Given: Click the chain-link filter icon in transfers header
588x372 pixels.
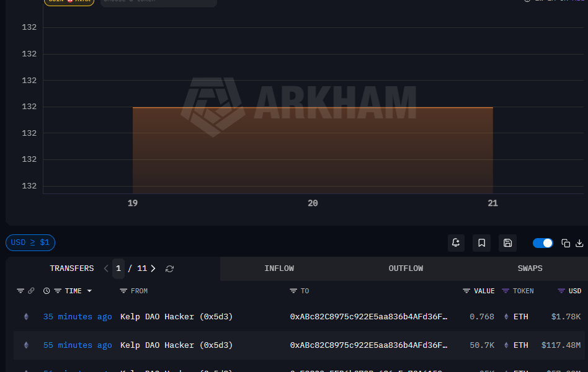Looking at the screenshot, I should pyautogui.click(x=31, y=290).
